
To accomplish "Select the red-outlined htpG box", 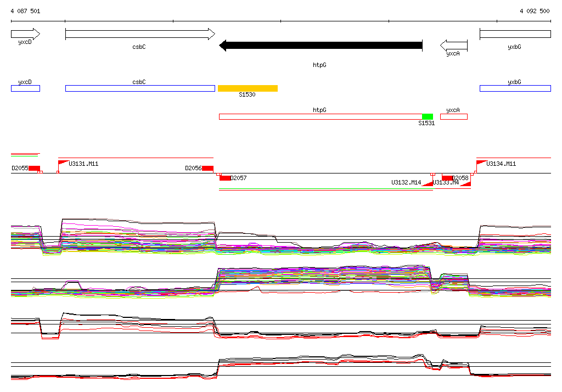I will click(321, 116).
